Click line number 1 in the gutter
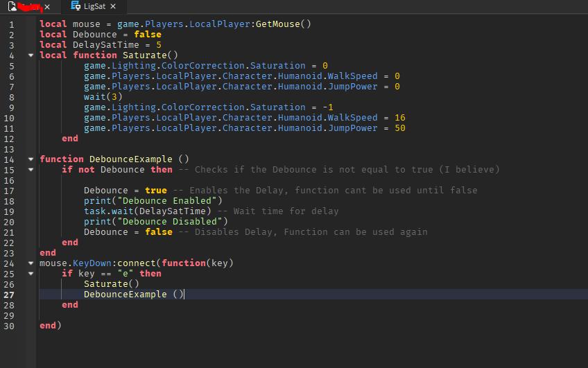Viewport: 588px width, 368px height. (11, 24)
